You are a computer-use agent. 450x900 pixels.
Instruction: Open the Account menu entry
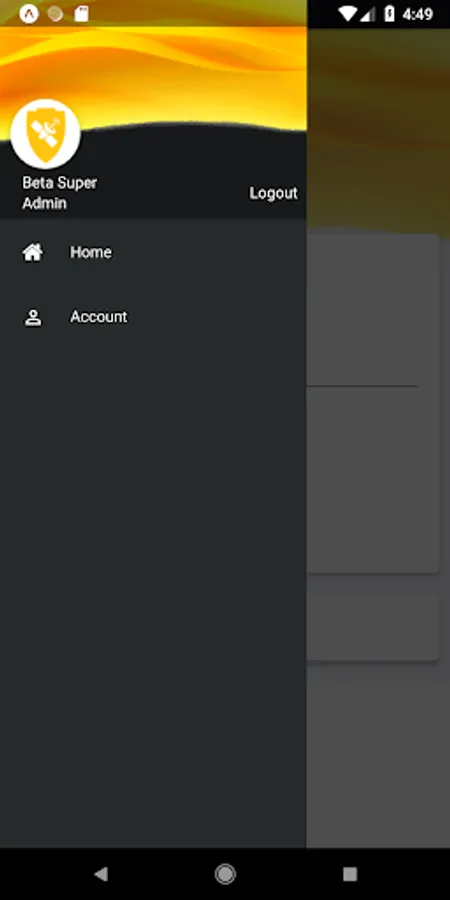[153, 317]
